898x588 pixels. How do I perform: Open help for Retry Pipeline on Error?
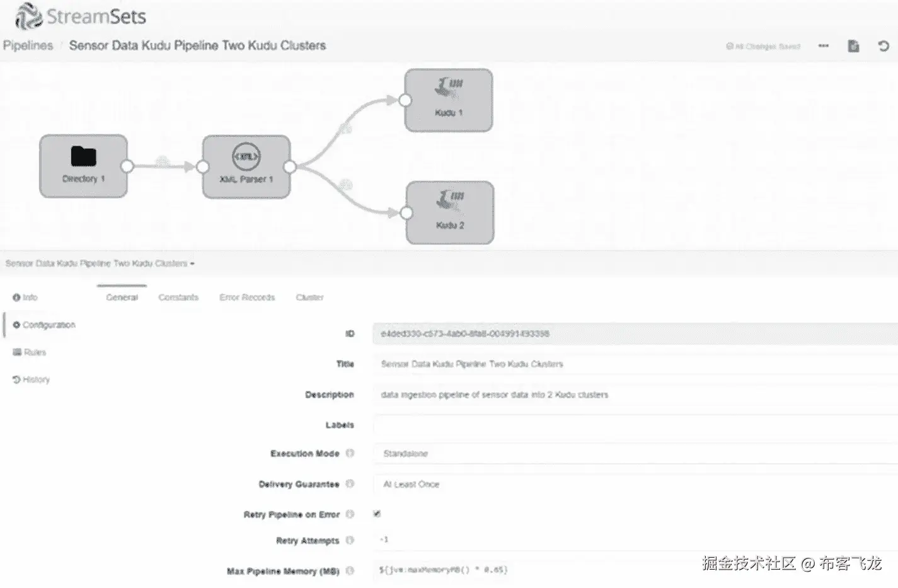(350, 514)
